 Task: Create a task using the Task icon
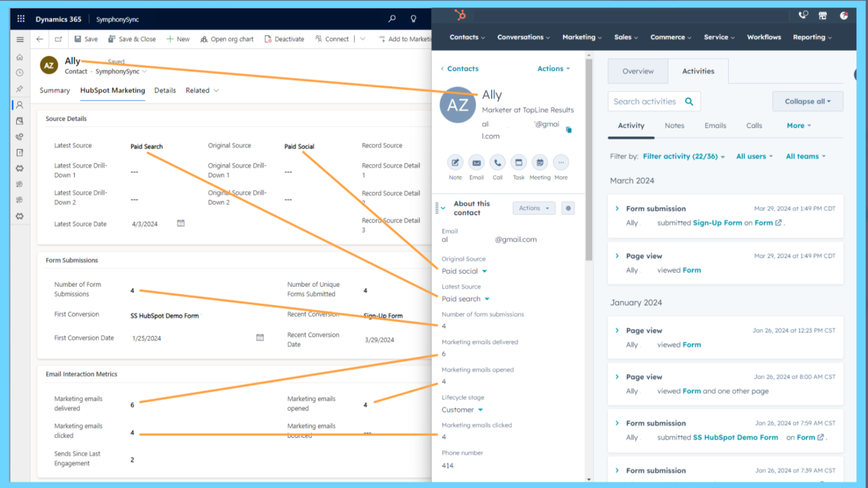518,163
